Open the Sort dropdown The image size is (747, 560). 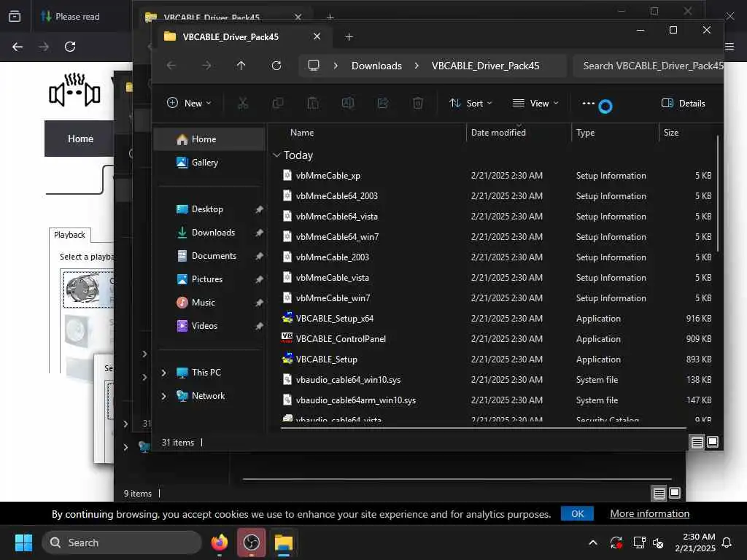click(x=471, y=103)
